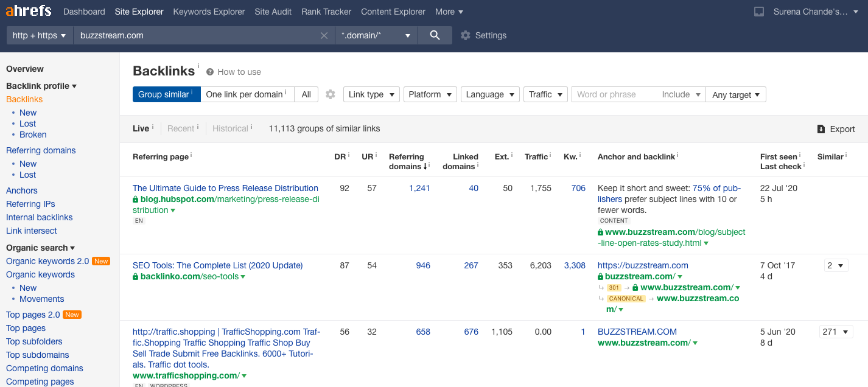The width and height of the screenshot is (868, 387).
Task: Click the 1,241 referring domains value
Action: 419,188
